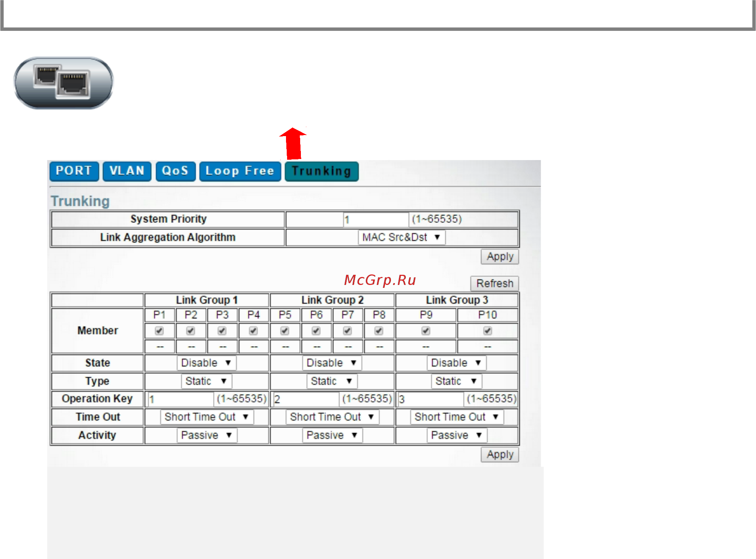
Task: Apply the link group settings at bottom
Action: pyautogui.click(x=500, y=454)
